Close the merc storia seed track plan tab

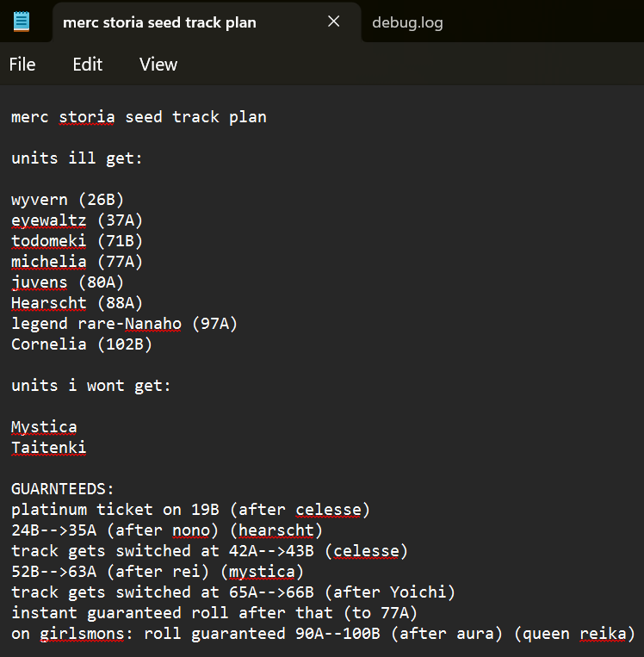[x=334, y=22]
